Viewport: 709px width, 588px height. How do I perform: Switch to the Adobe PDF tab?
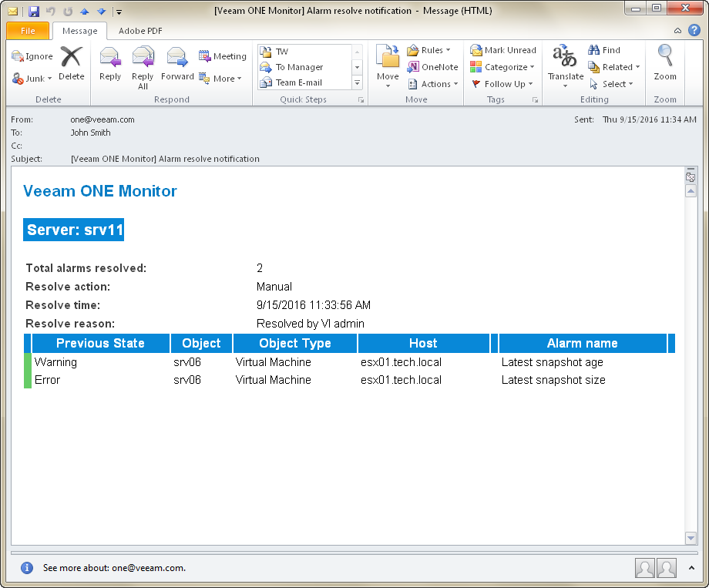[x=140, y=31]
